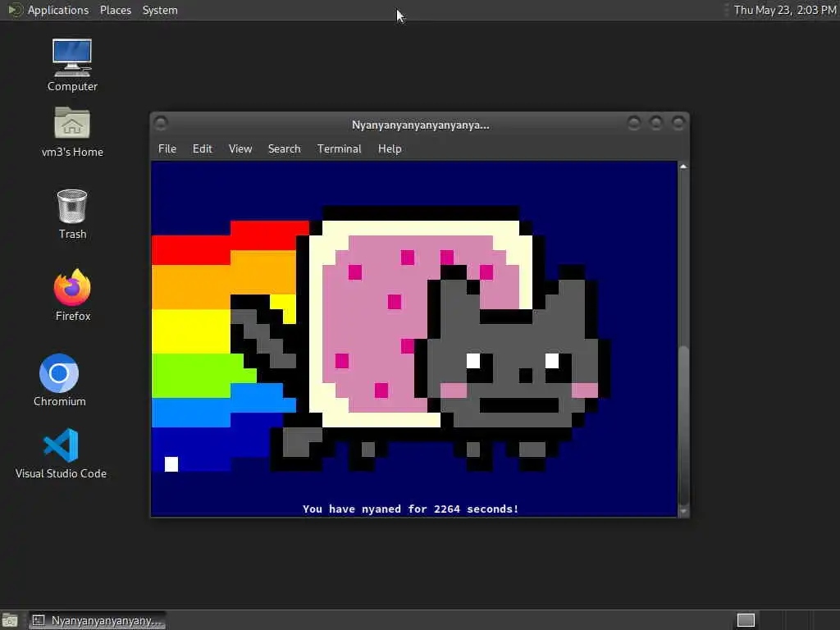Close the Nyan terminal window
This screenshot has height=630, width=840.
678,124
